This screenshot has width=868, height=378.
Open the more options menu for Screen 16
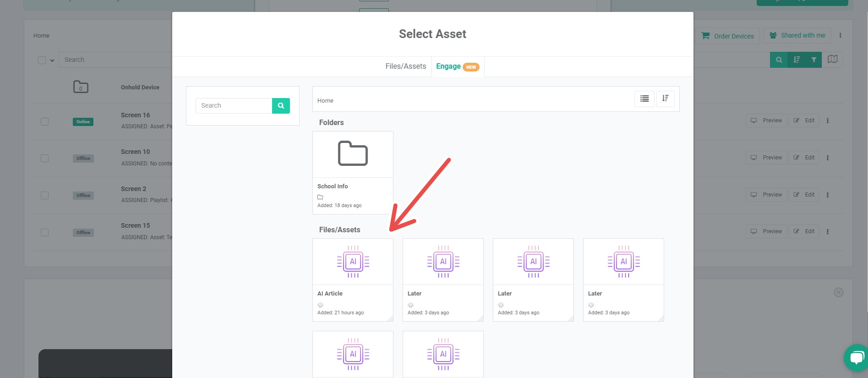[x=827, y=121]
